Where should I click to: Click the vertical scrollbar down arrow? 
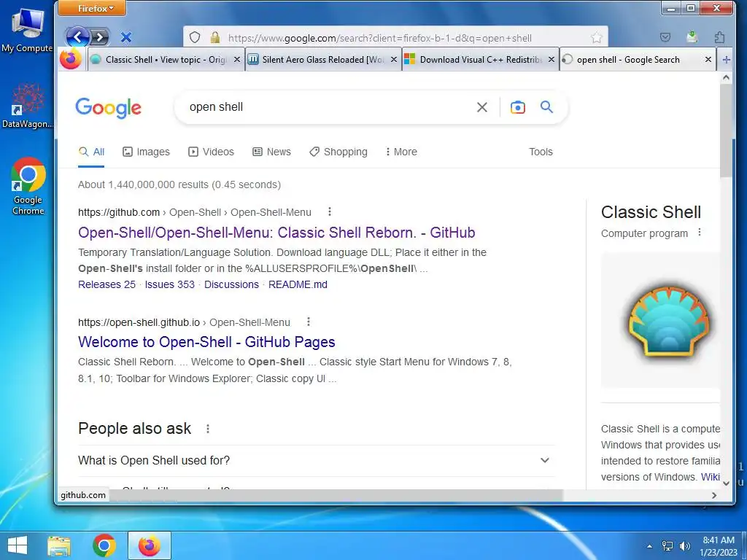click(x=726, y=483)
